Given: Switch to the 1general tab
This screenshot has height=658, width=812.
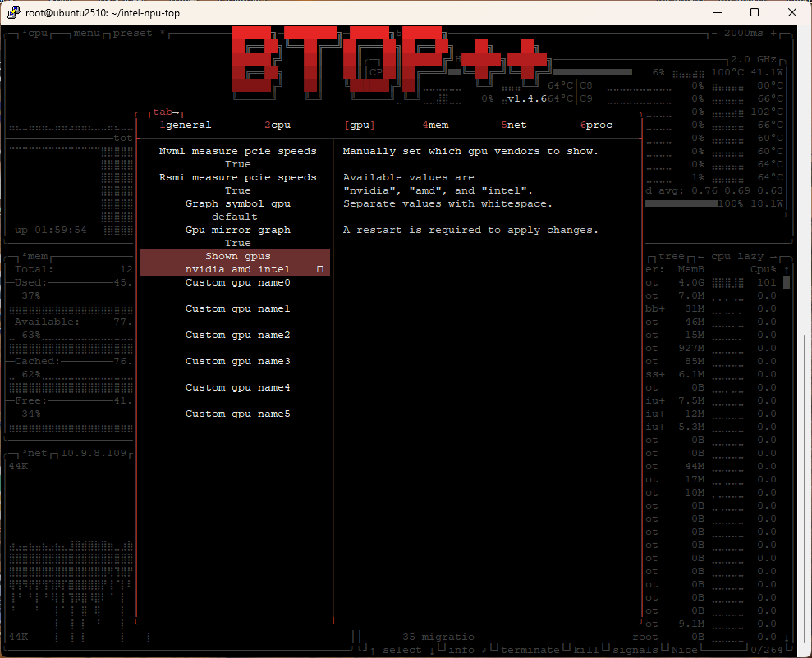Looking at the screenshot, I should pos(186,126).
